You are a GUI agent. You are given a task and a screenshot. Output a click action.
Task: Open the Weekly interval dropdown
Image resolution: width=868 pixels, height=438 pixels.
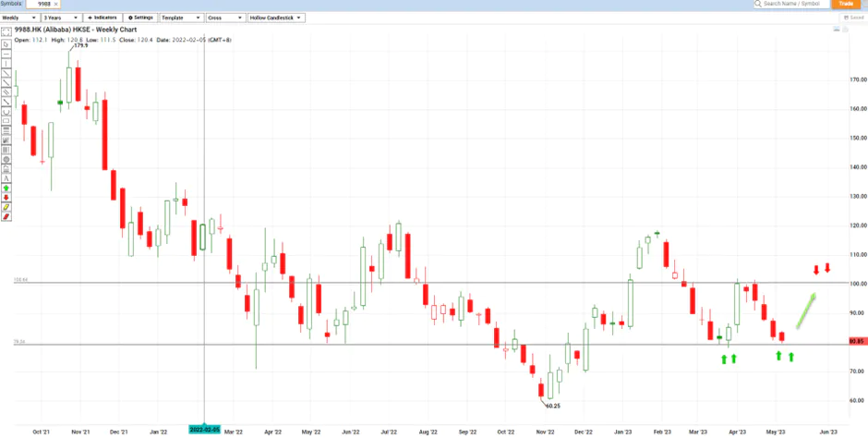[20, 18]
